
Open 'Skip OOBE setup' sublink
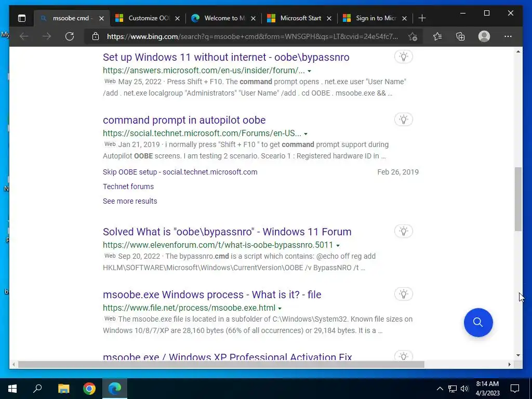180,172
